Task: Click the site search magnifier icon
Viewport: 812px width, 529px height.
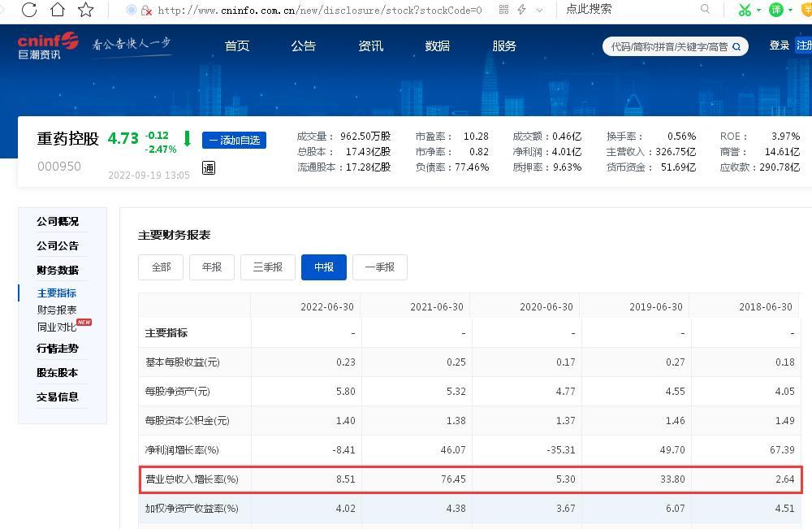Action: pyautogui.click(x=736, y=46)
